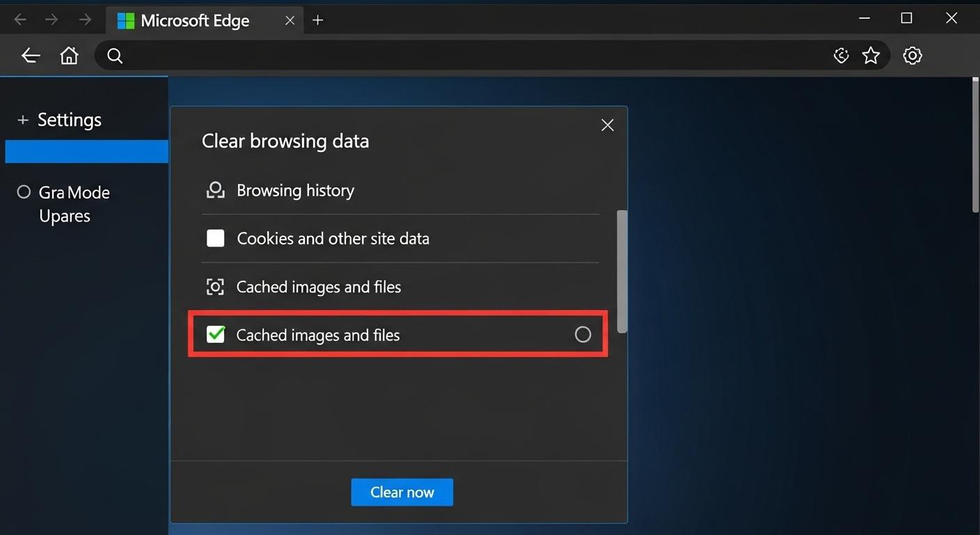Image resolution: width=980 pixels, height=535 pixels.
Task: Click the Browsing history icon
Action: pyautogui.click(x=215, y=189)
